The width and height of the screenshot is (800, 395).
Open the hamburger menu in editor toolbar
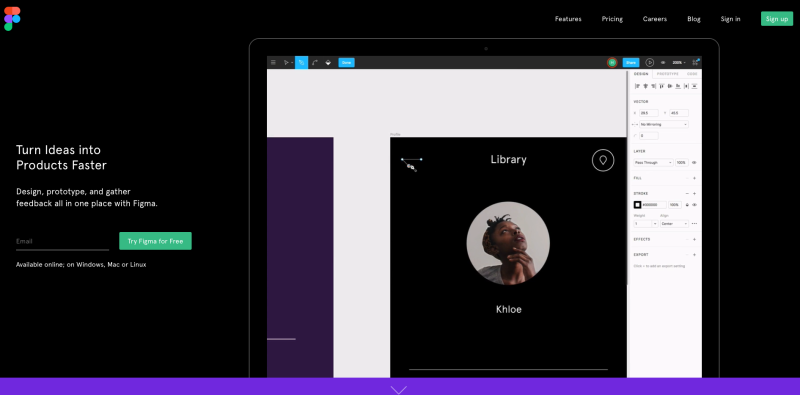(x=273, y=62)
